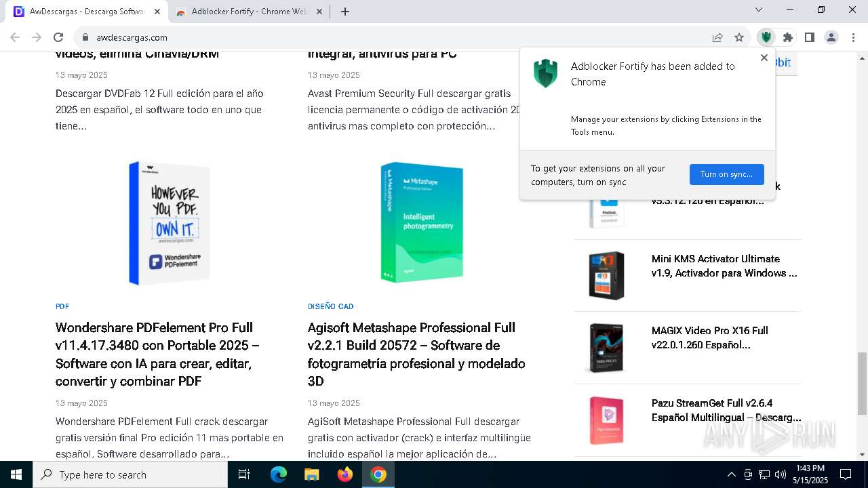Open the Chrome profile avatar
Viewport: 868px width, 488px height.
(x=831, y=37)
